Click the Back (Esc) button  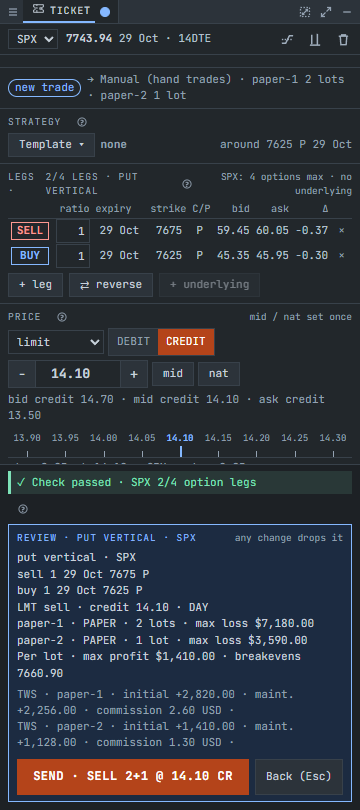pos(299,776)
